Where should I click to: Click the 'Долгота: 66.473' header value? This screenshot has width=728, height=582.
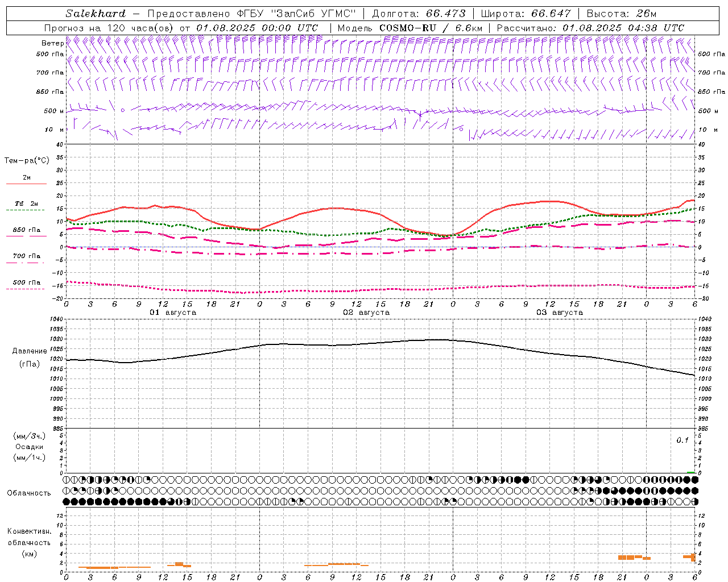click(x=419, y=14)
